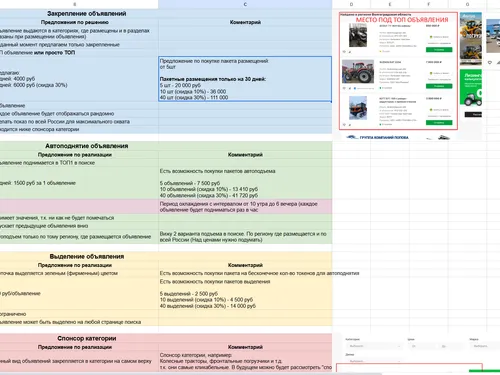500x375 pixels.
Task: Select 'показ по всей России' cell
Action: pos(79,122)
